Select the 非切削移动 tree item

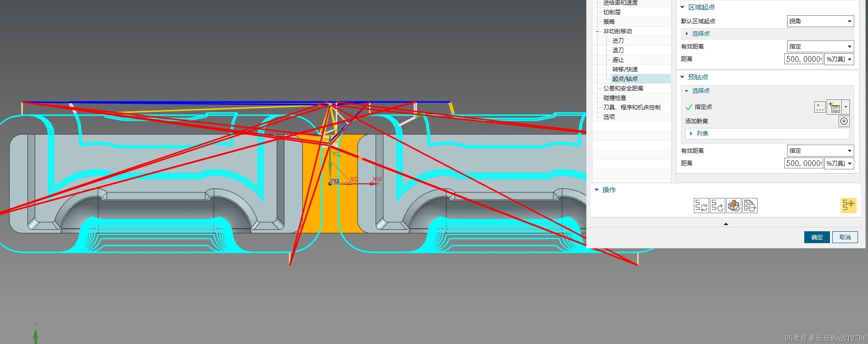618,31
